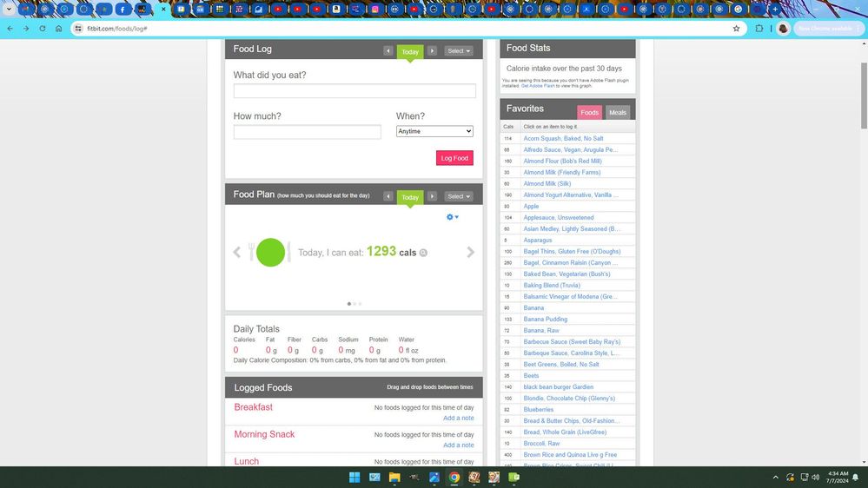Viewport: 868px width, 488px height.
Task: Click the Breakfast heading
Action: click(253, 407)
